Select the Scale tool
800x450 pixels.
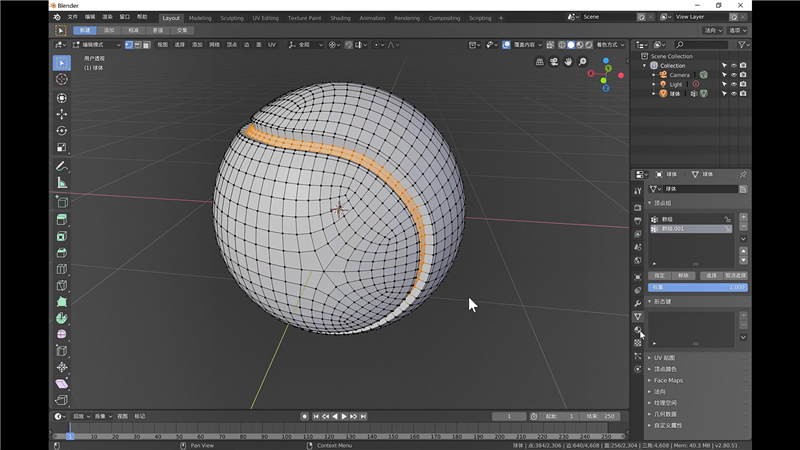point(62,147)
